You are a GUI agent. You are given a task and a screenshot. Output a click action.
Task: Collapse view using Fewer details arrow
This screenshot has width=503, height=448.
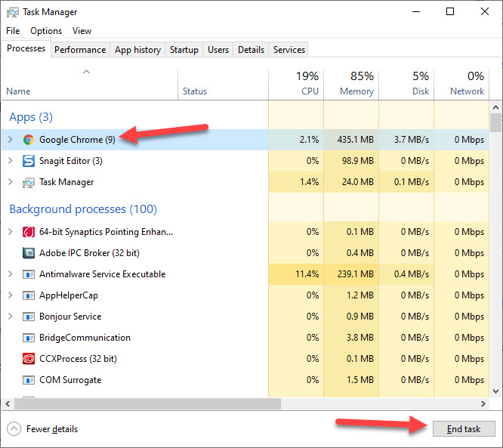(x=14, y=429)
